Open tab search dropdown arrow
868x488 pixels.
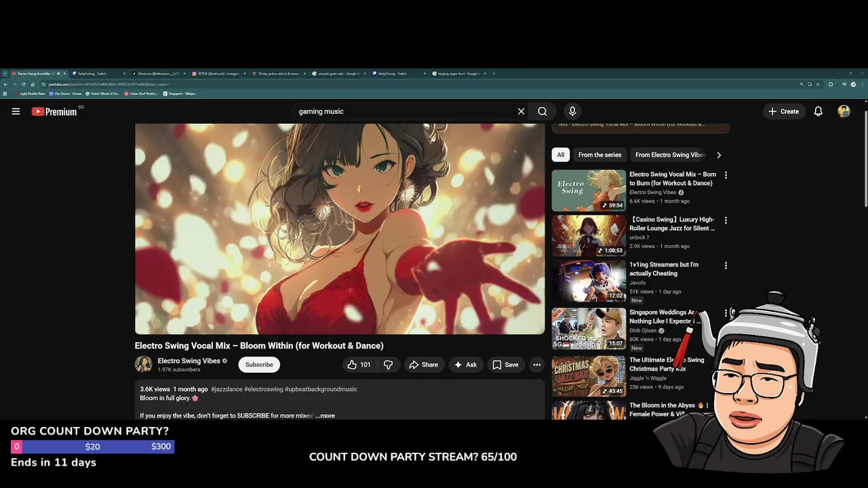[x=5, y=73]
